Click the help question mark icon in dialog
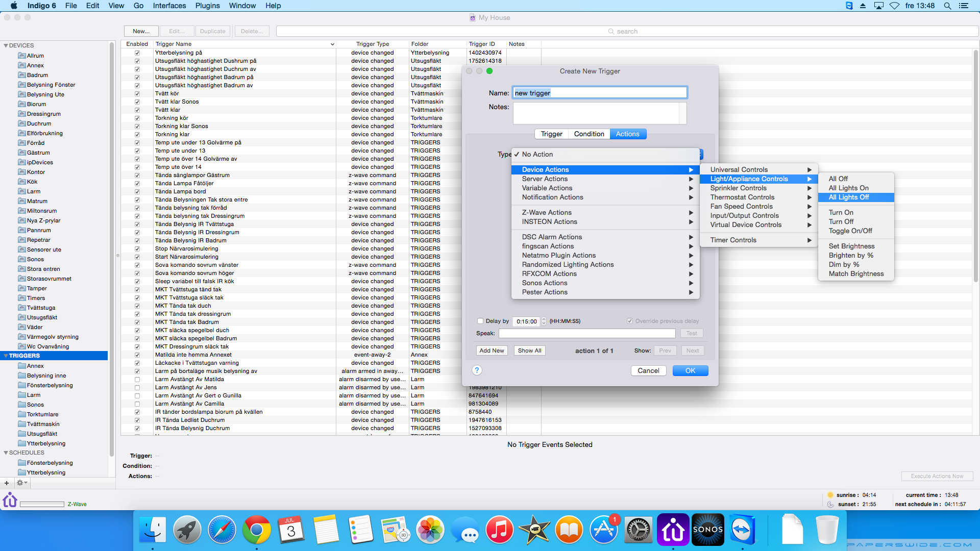 click(477, 370)
